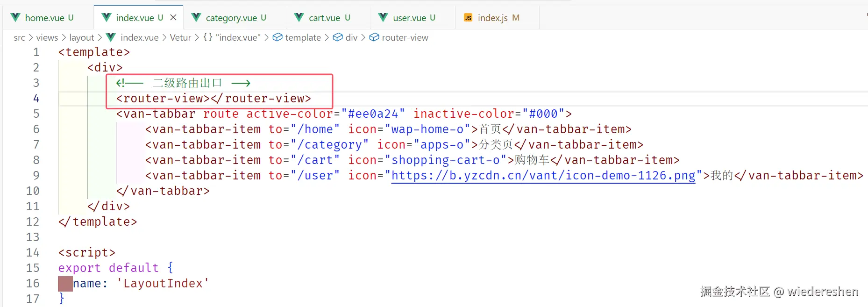Select the "index.vue" object breadcrumb
Viewport: 868px width, 307px height.
pos(238,37)
